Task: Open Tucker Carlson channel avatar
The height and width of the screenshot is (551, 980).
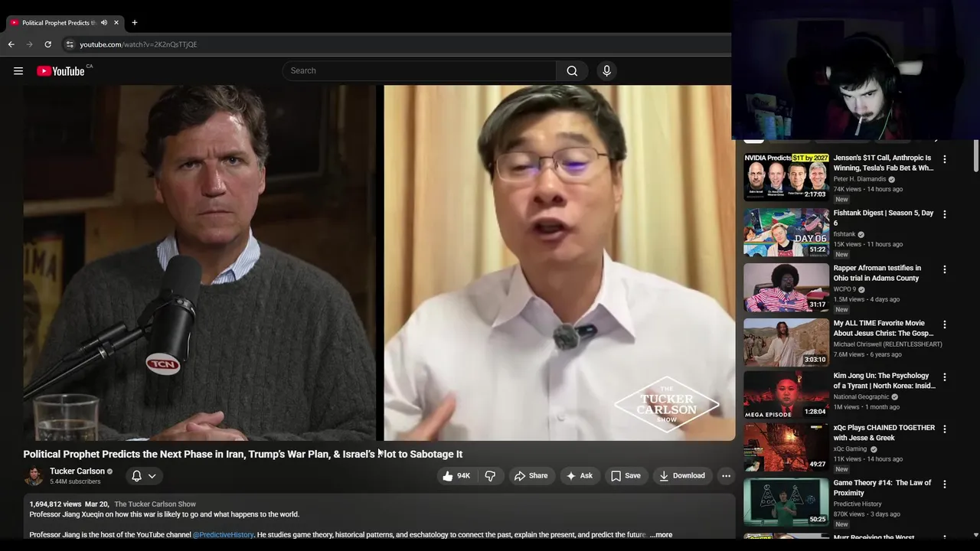Action: click(x=34, y=476)
